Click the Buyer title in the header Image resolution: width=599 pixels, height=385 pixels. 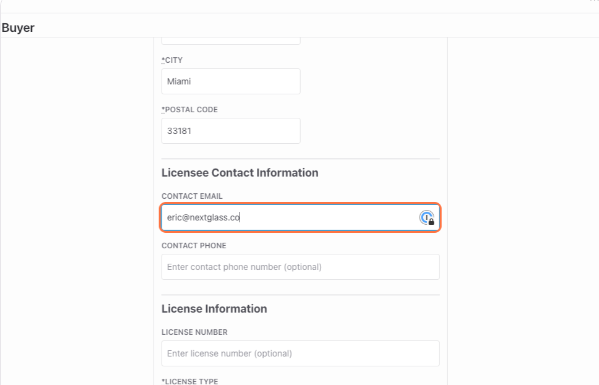pos(18,28)
